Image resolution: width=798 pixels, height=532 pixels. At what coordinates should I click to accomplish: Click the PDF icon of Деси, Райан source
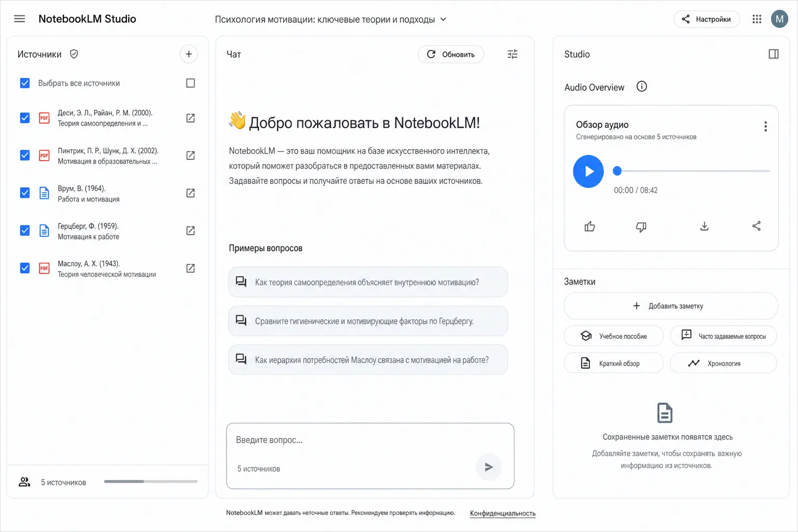tap(44, 118)
